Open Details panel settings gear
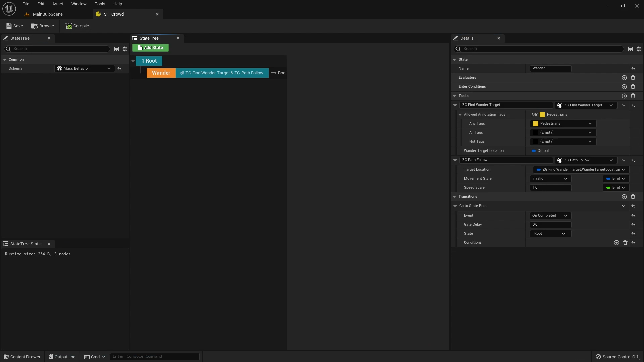 638,49
